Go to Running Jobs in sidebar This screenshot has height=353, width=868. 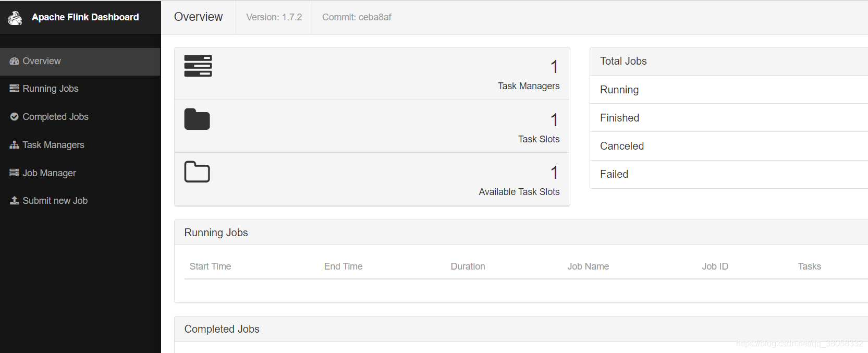[80, 89]
